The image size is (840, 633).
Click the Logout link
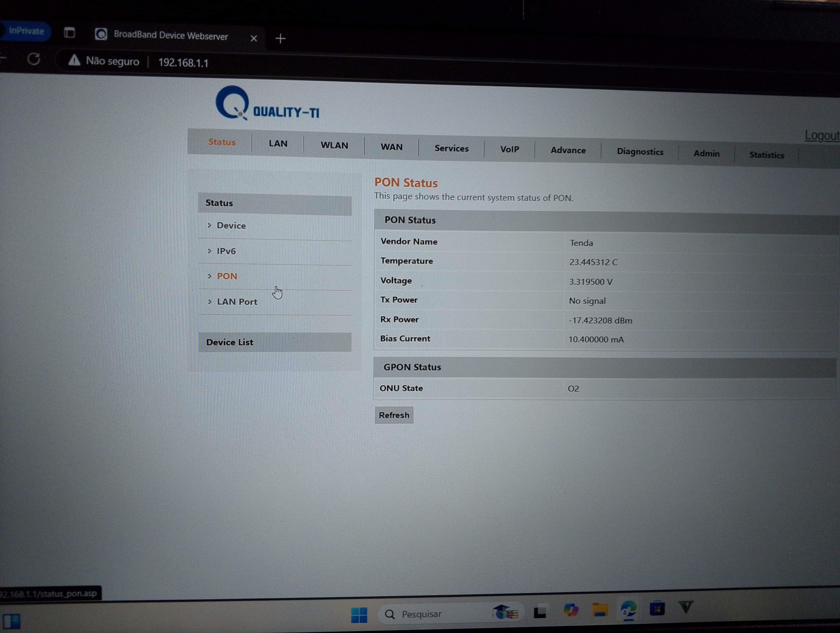point(822,136)
